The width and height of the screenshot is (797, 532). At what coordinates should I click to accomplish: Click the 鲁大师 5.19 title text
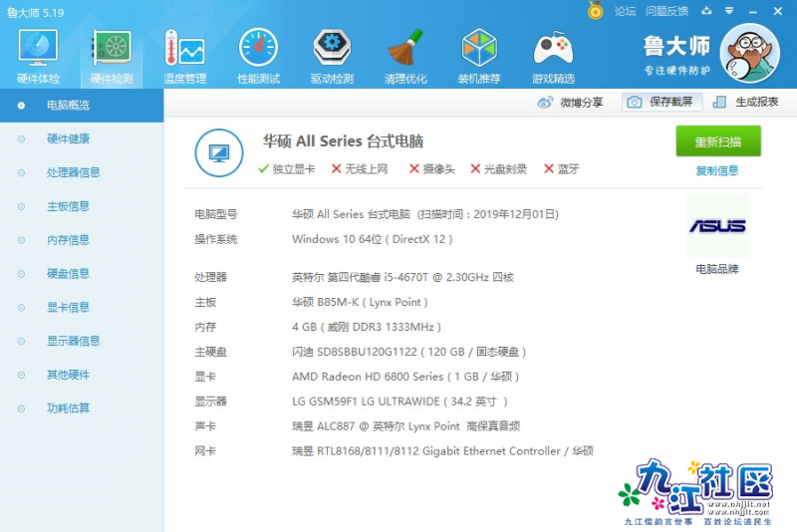point(36,12)
